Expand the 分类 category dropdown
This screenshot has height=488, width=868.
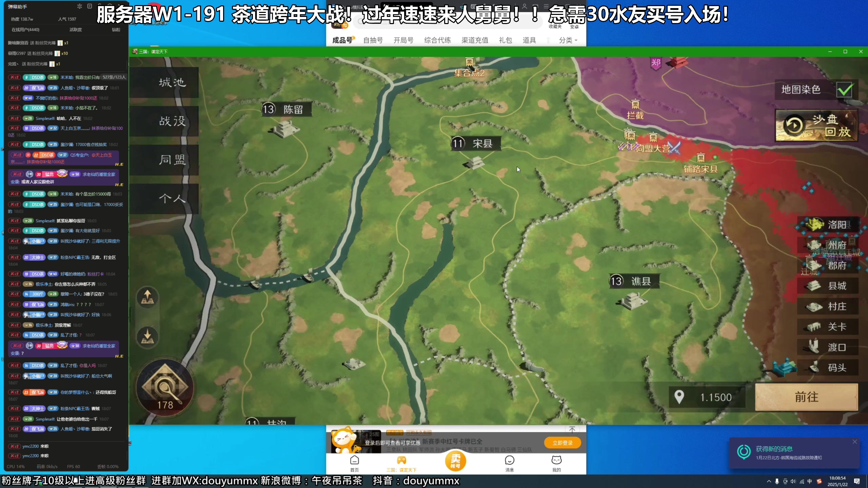pos(568,40)
